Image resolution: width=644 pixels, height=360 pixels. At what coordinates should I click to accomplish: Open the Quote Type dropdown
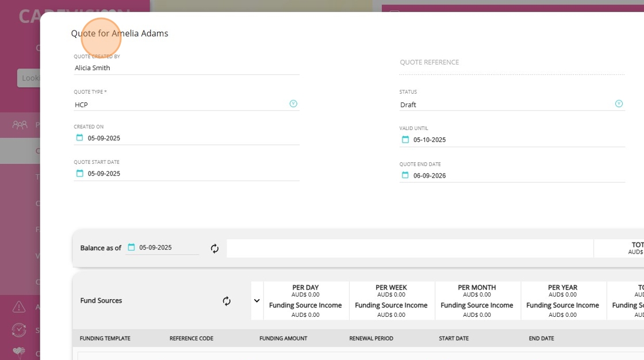(x=293, y=104)
